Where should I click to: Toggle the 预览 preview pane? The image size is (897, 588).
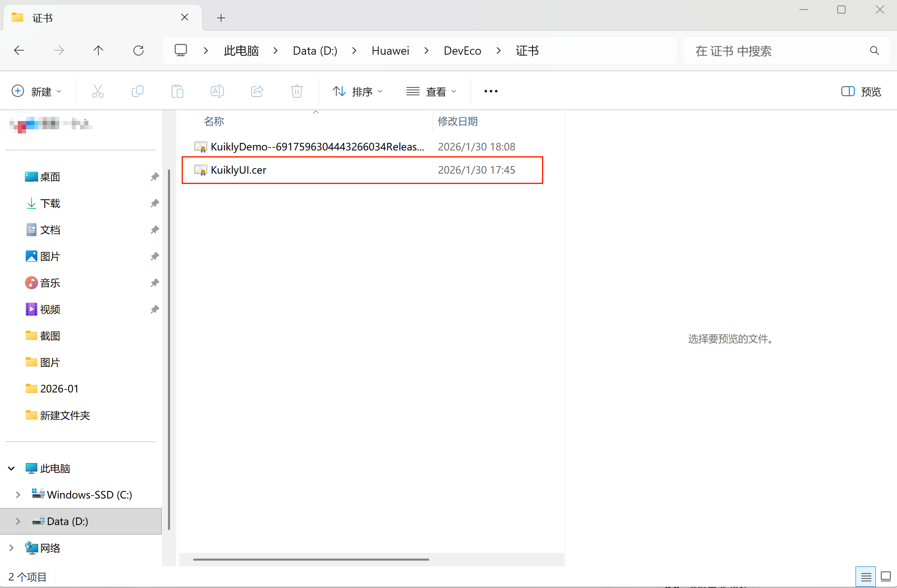click(861, 92)
